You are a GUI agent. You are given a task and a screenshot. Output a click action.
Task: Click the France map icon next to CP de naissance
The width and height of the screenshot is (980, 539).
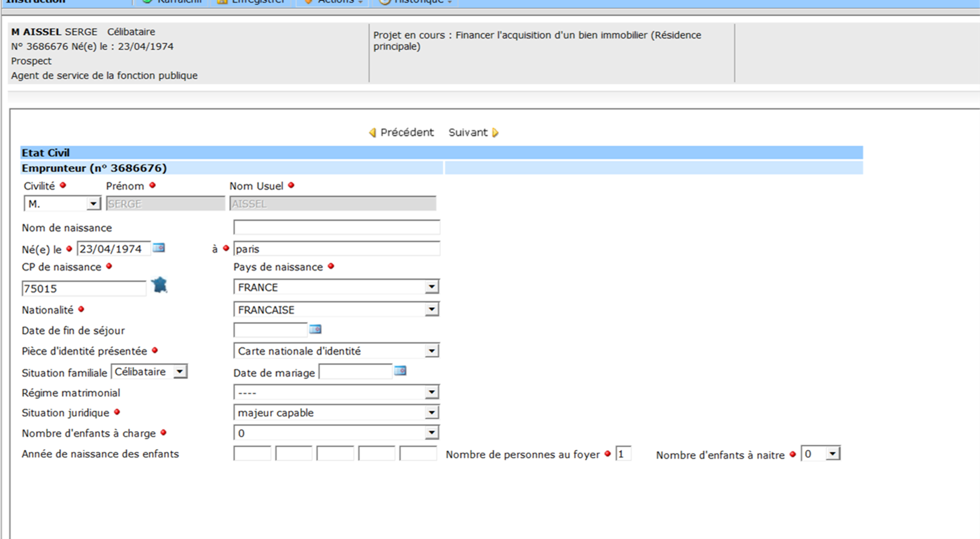[159, 285]
